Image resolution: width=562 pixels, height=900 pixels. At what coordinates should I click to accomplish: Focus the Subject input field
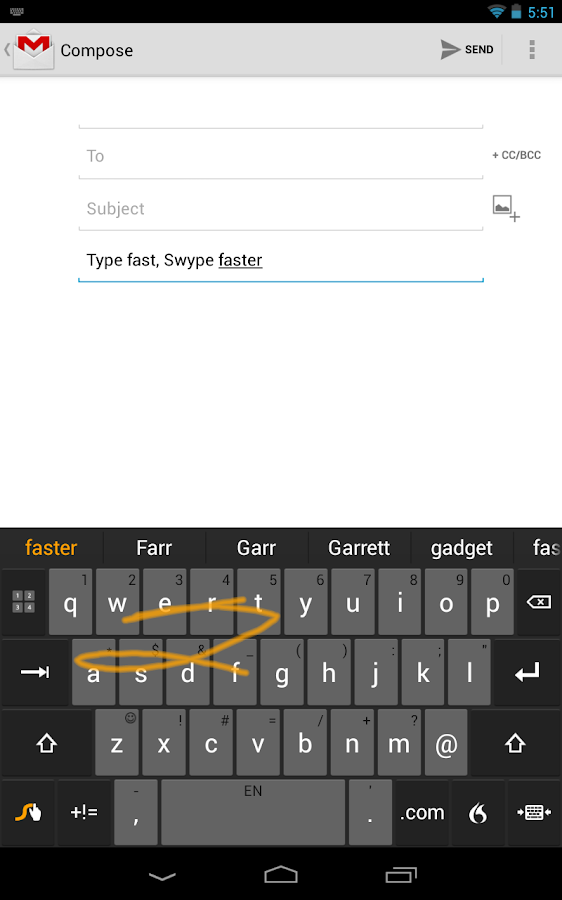[x=281, y=209]
